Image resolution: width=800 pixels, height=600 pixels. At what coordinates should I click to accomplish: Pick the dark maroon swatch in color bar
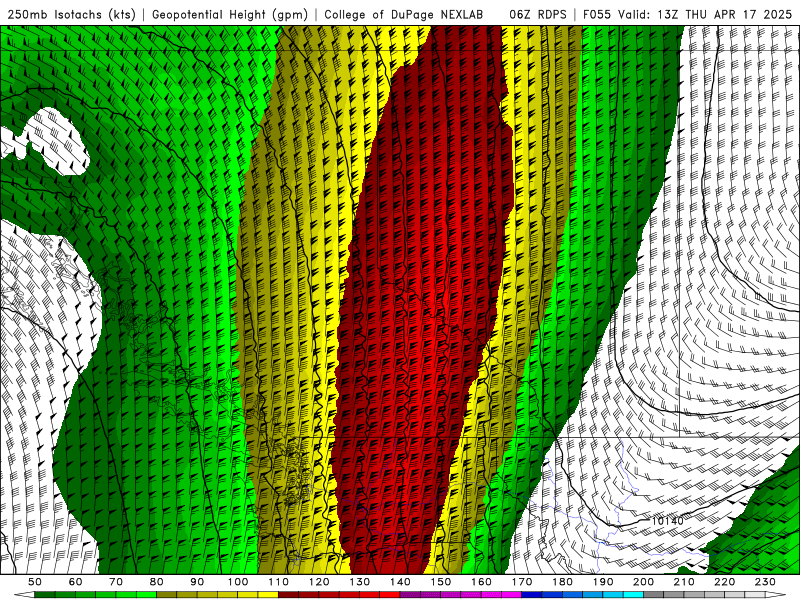pyautogui.click(x=288, y=594)
